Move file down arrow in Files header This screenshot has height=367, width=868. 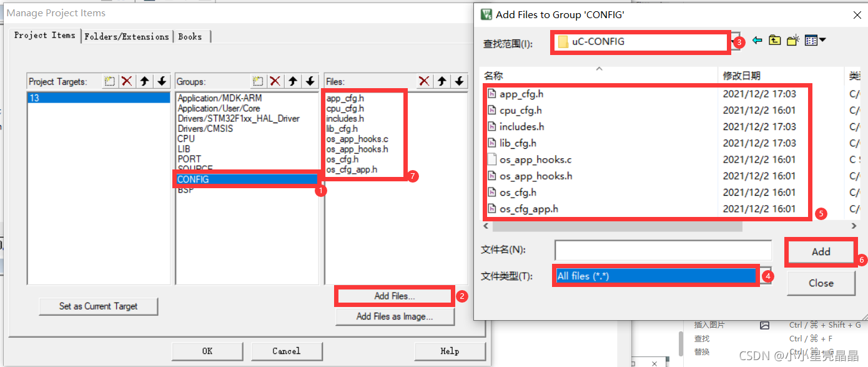pos(459,81)
